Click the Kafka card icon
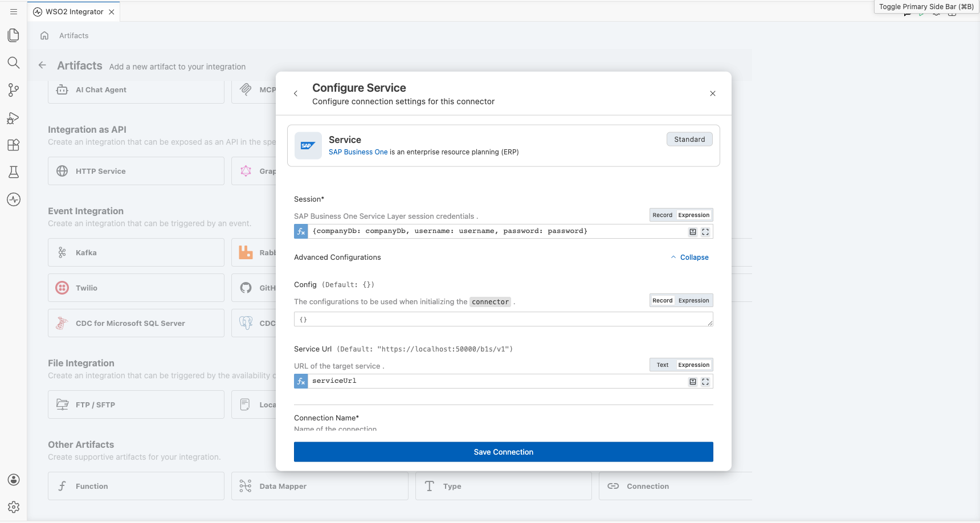The image size is (980, 523). [x=62, y=252]
